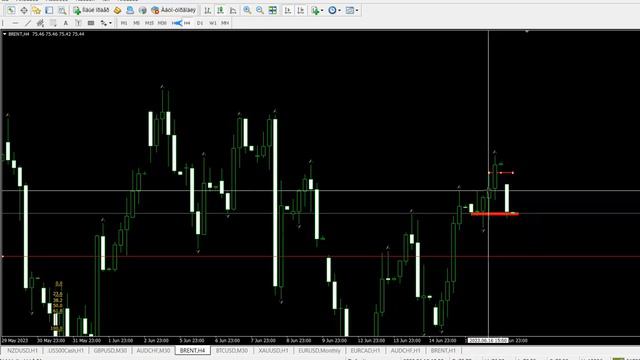Select the text label tool marked T
640x360 pixels.
click(78, 23)
